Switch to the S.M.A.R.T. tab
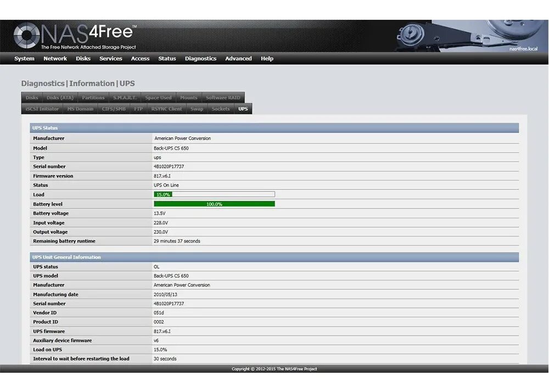The height and width of the screenshot is (392, 549). 125,98
